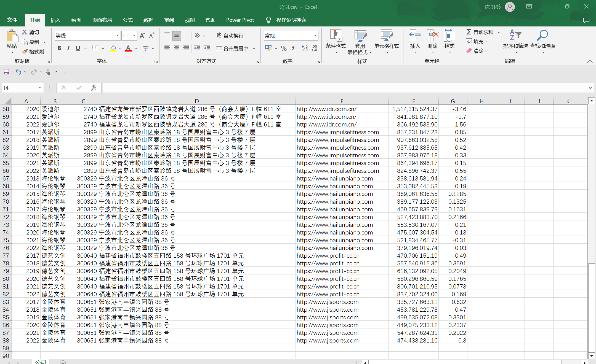Apply red font color
This screenshot has height=364, width=596.
pyautogui.click(x=128, y=48)
